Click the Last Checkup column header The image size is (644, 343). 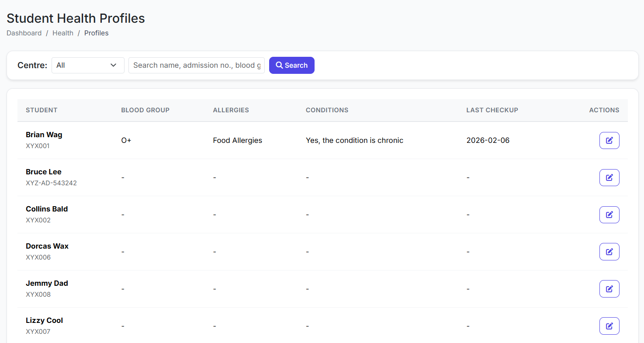pyautogui.click(x=492, y=110)
